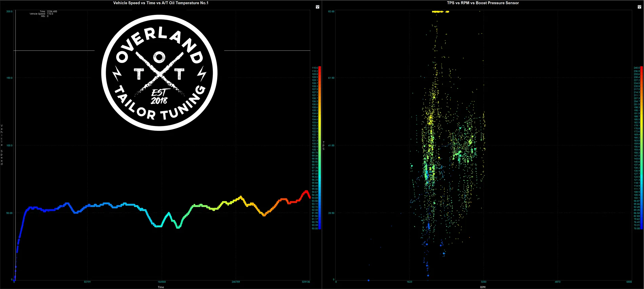Click the 3250 tick on RPM axis
This screenshot has height=289, width=644.
tap(484, 282)
